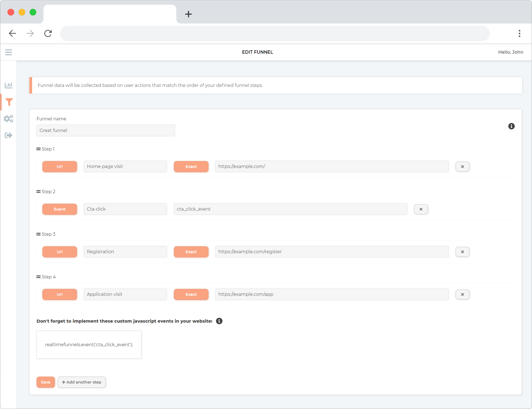Save the funnel

(x=45, y=382)
